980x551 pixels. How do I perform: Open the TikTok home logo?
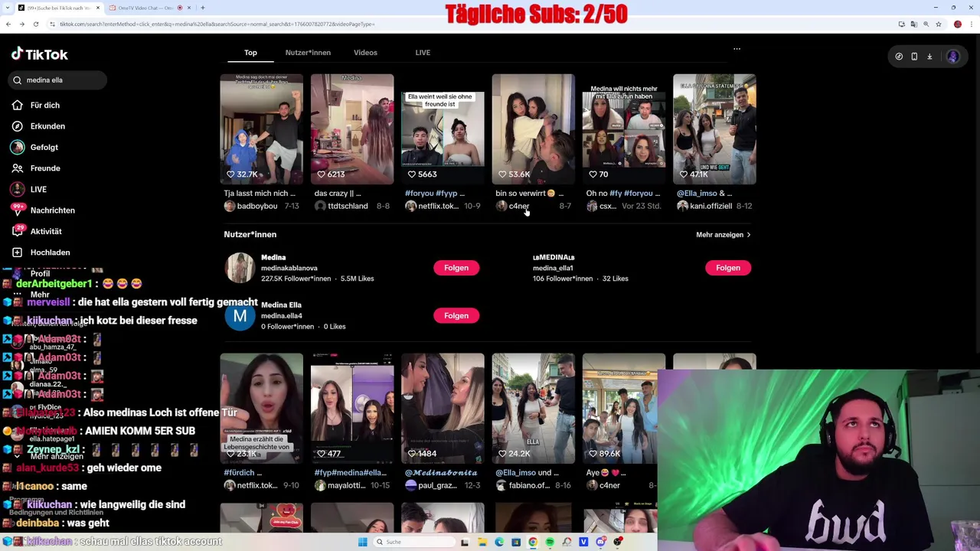tap(39, 54)
